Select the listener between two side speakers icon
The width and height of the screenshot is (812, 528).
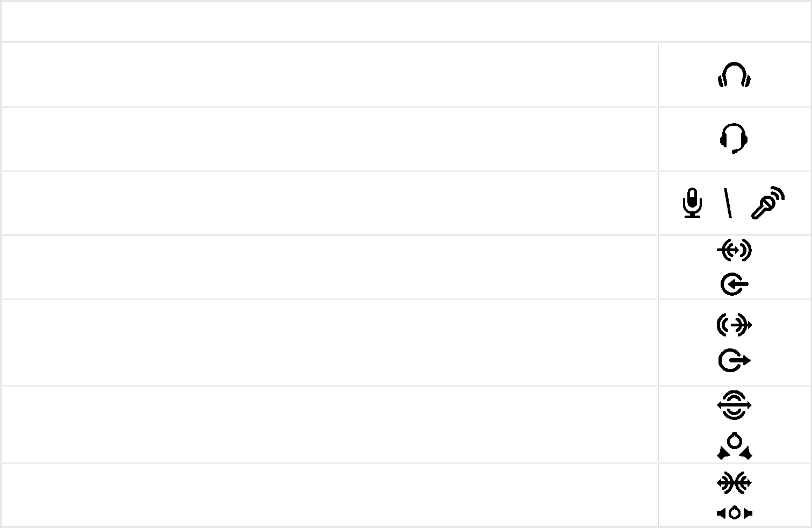[735, 513]
